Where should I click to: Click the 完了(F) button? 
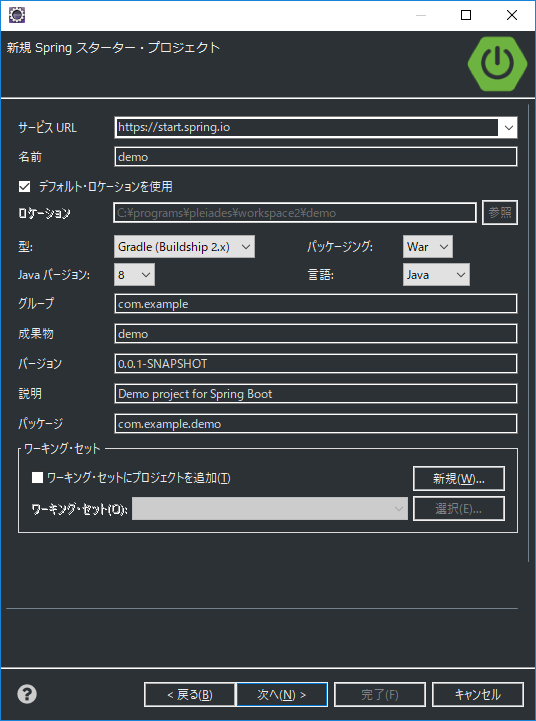click(x=380, y=694)
